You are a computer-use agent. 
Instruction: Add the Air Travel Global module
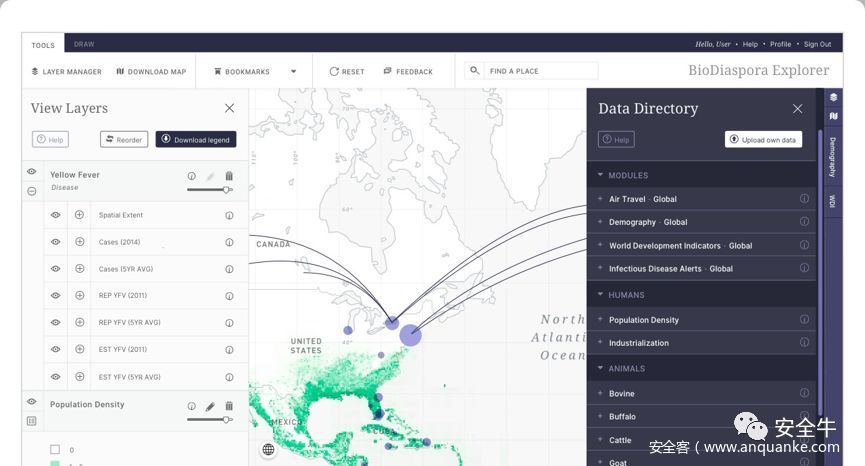tap(600, 199)
